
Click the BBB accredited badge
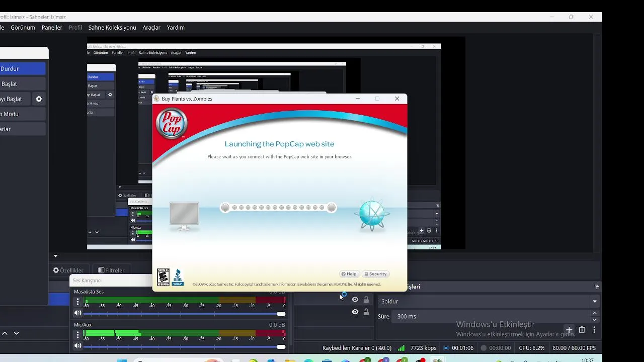click(x=178, y=277)
